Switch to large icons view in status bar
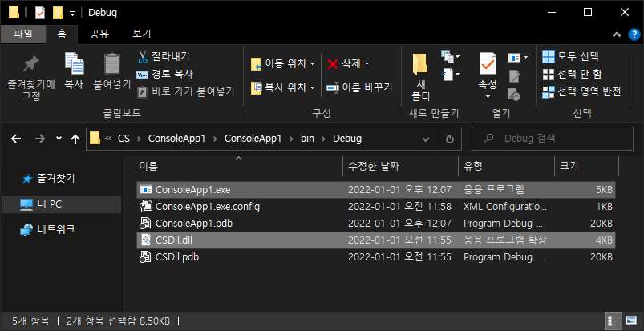The height and width of the screenshot is (331, 644). pos(630,321)
